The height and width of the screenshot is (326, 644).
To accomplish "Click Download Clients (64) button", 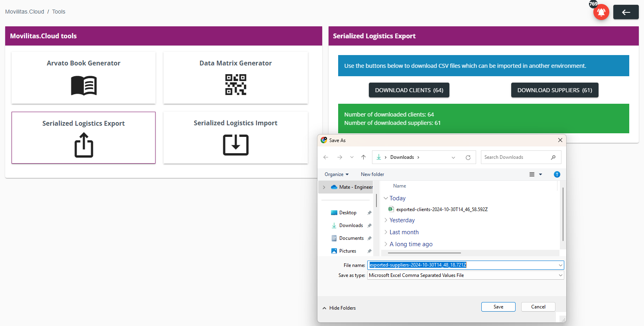I will [409, 90].
